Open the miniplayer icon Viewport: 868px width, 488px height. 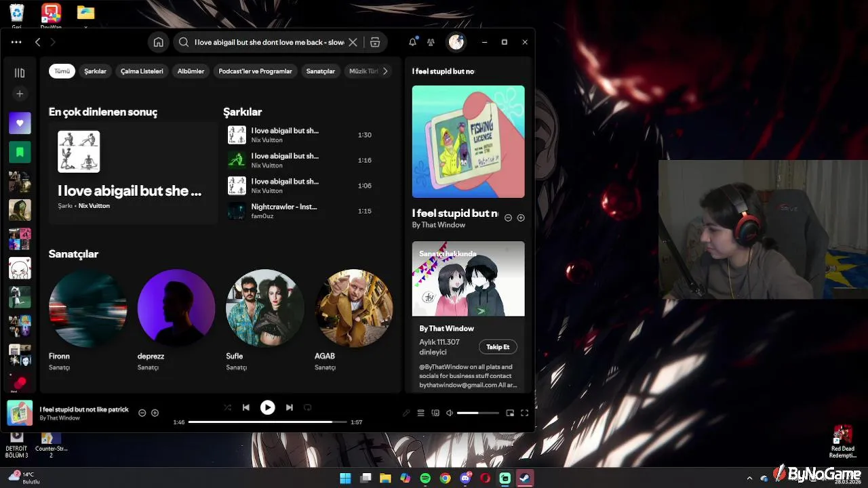coord(510,413)
